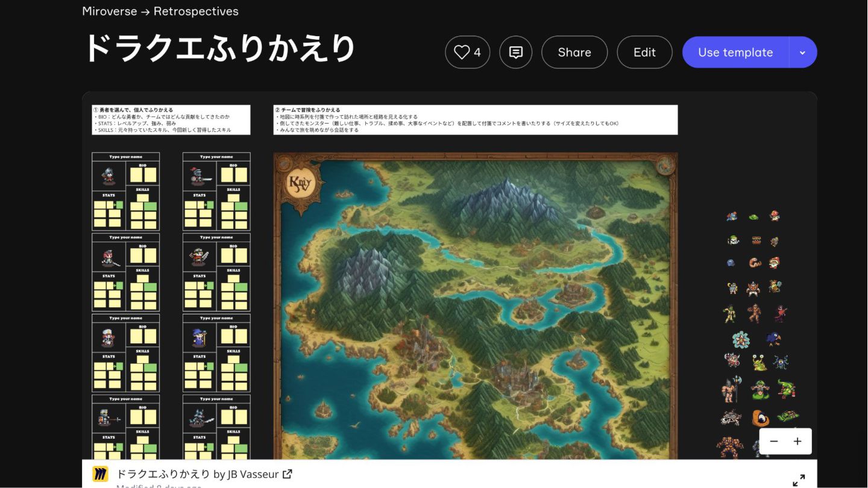Click the yellow Miro logo icon
The image size is (868, 488).
[x=100, y=474]
